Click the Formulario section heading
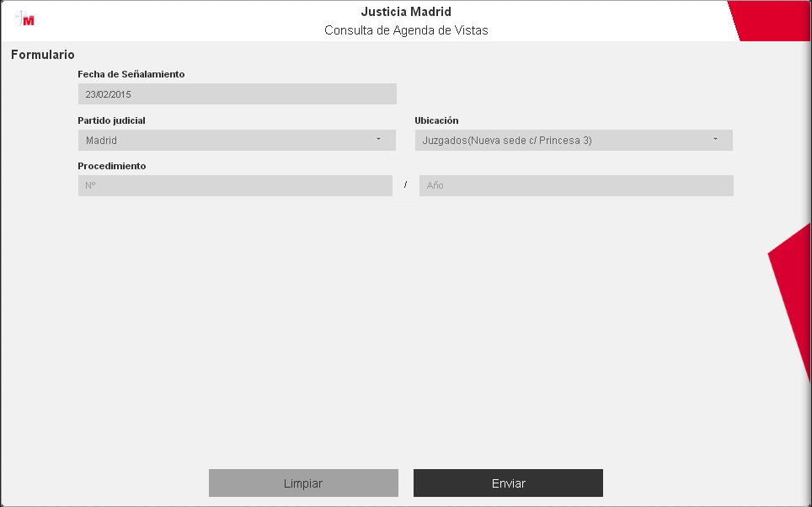Screen dimensions: 812x507 click(x=43, y=55)
